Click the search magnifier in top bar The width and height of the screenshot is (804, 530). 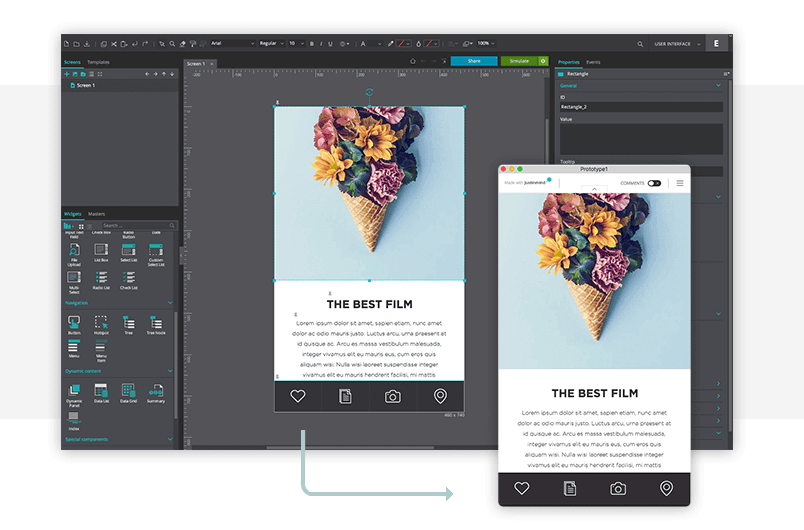coord(640,44)
